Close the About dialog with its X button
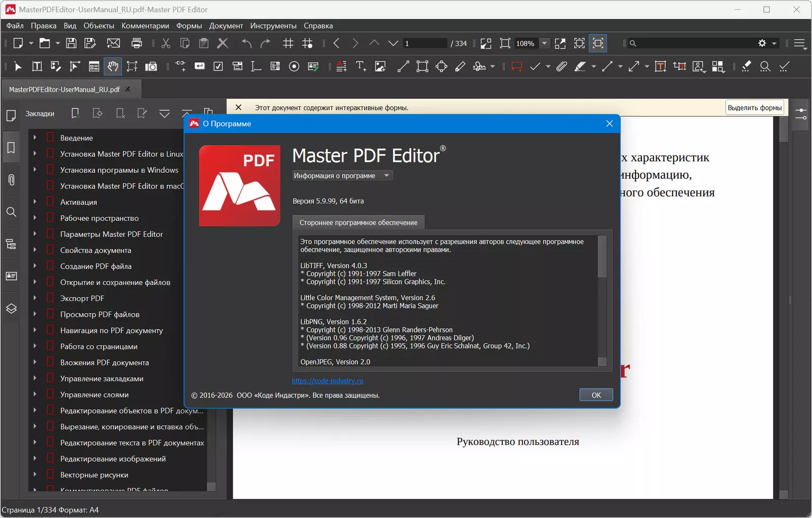 609,123
